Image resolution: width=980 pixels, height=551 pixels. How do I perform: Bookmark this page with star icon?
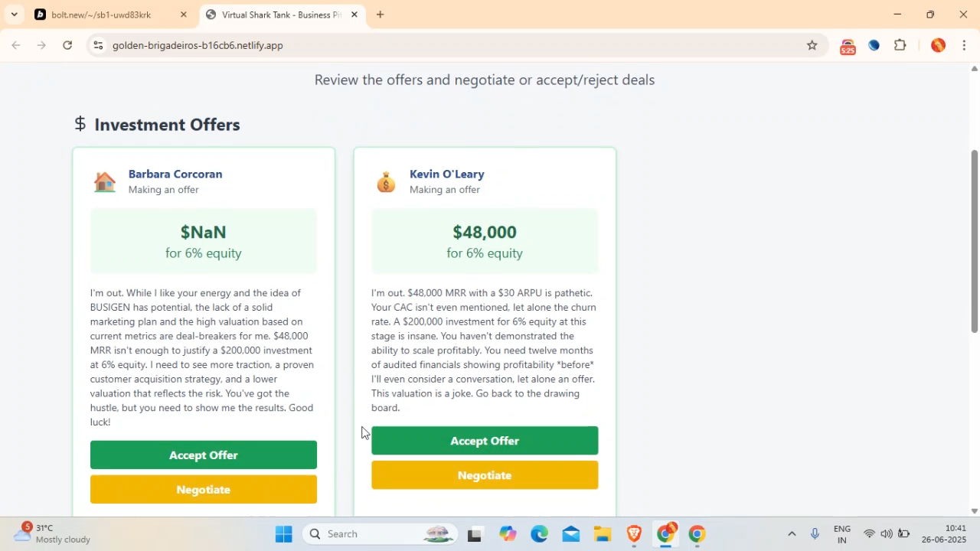pyautogui.click(x=812, y=46)
